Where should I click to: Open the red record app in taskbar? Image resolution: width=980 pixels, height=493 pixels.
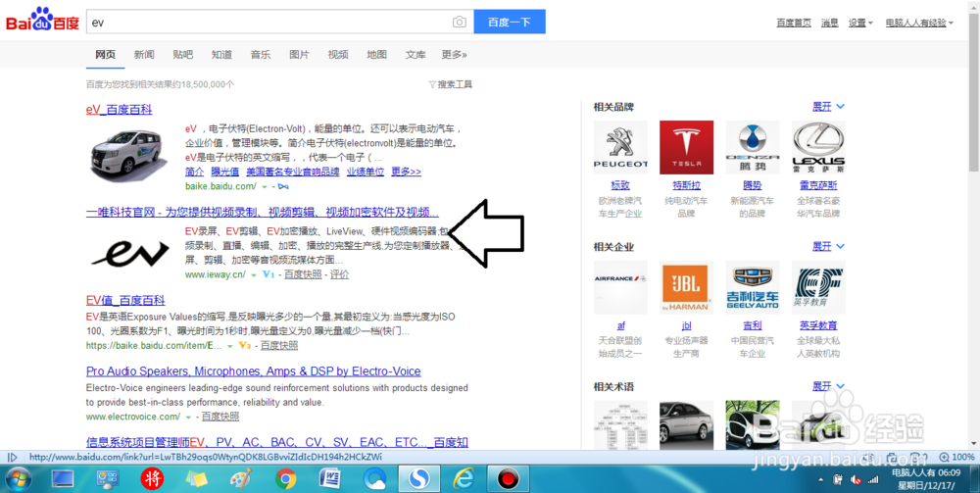pos(508,479)
